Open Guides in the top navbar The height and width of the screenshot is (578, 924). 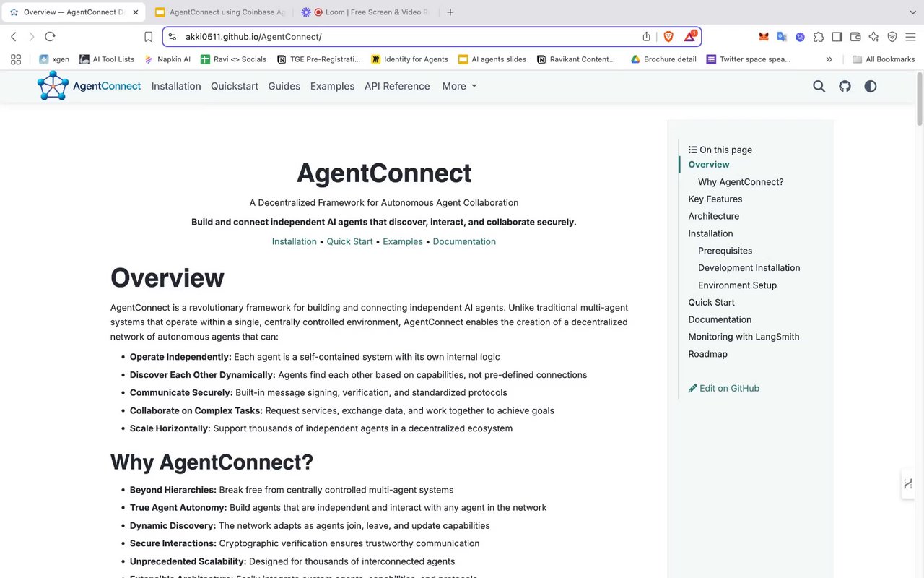tap(284, 86)
